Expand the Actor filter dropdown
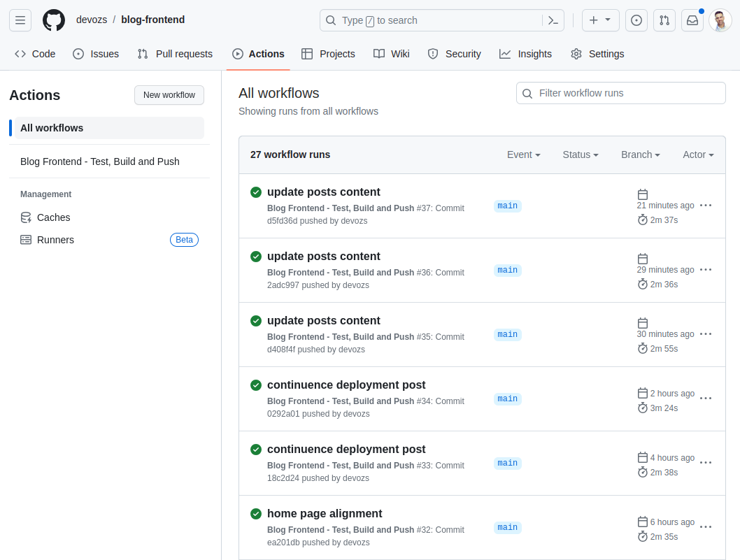The image size is (740, 560). point(698,155)
